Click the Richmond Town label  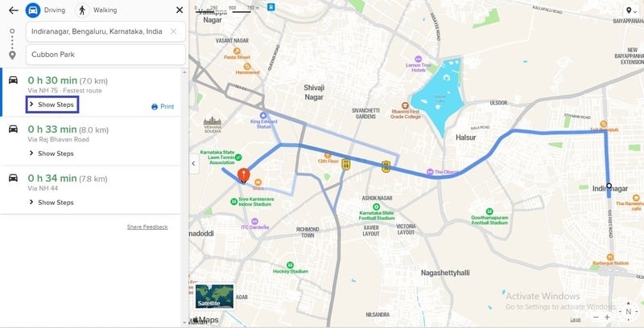point(308,232)
